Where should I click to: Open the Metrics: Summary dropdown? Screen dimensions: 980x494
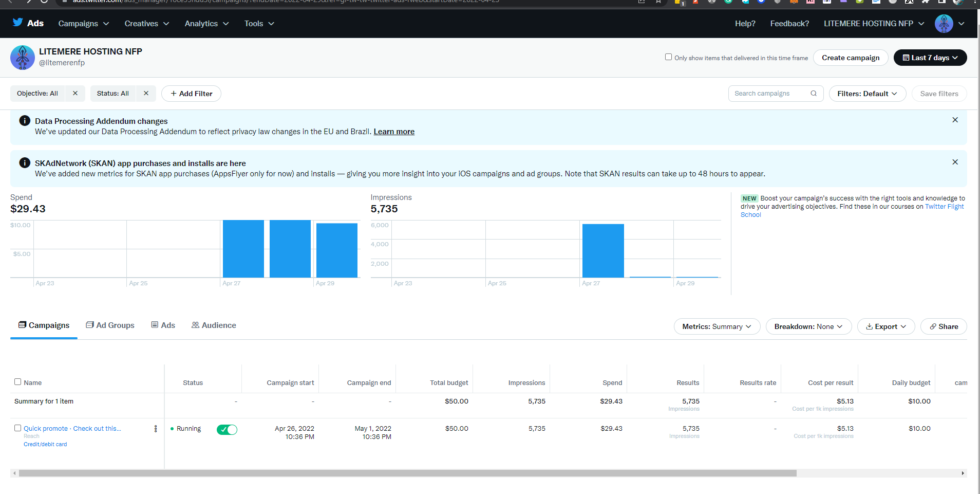tap(717, 326)
